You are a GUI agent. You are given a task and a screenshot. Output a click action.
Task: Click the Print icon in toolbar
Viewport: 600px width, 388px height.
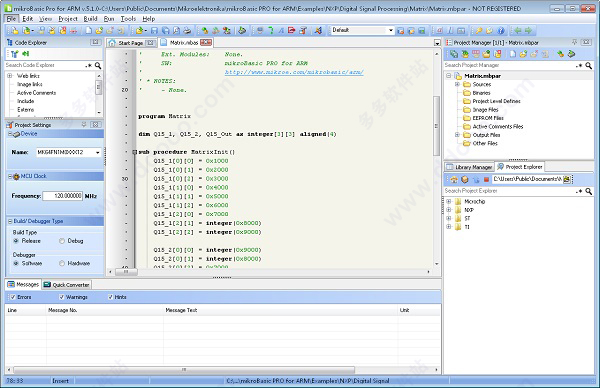(x=187, y=30)
